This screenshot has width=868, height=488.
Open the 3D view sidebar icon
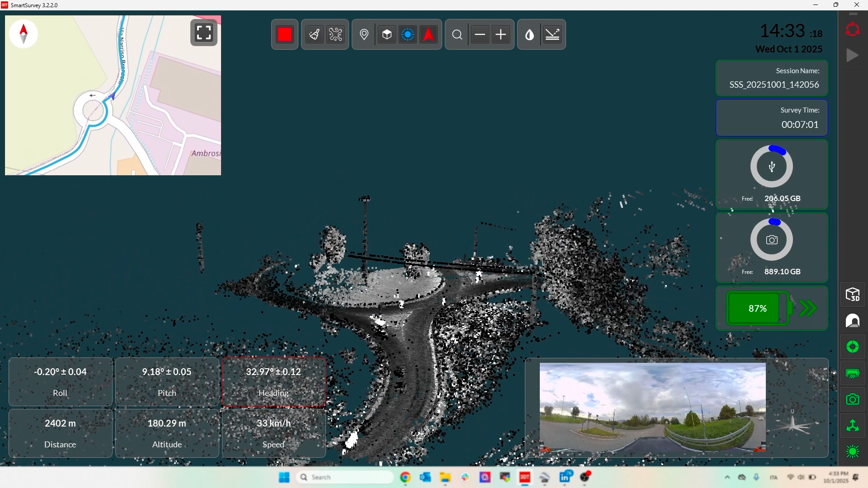(x=853, y=295)
